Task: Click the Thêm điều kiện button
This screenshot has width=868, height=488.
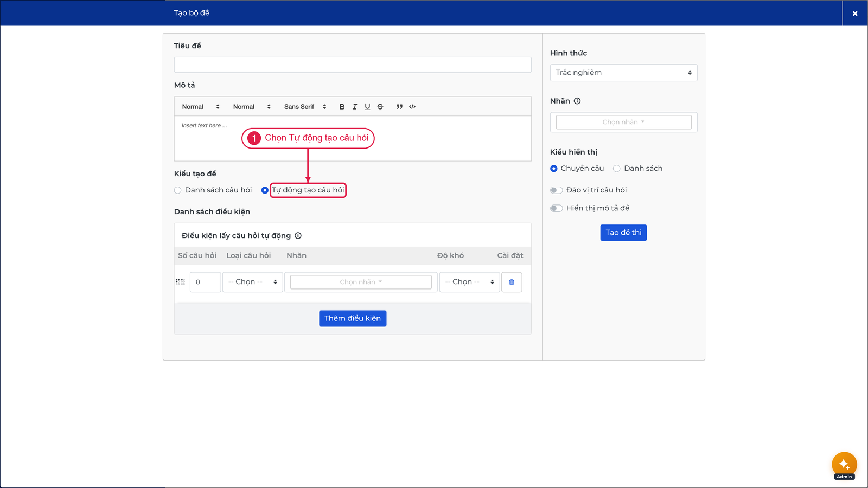Action: [x=353, y=318]
